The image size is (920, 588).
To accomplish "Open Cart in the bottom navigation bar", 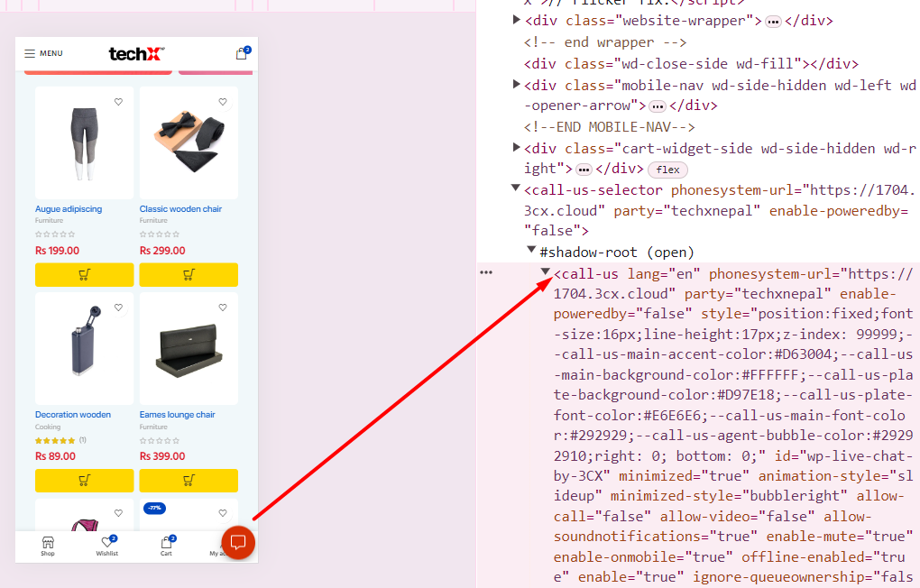I will click(x=167, y=546).
